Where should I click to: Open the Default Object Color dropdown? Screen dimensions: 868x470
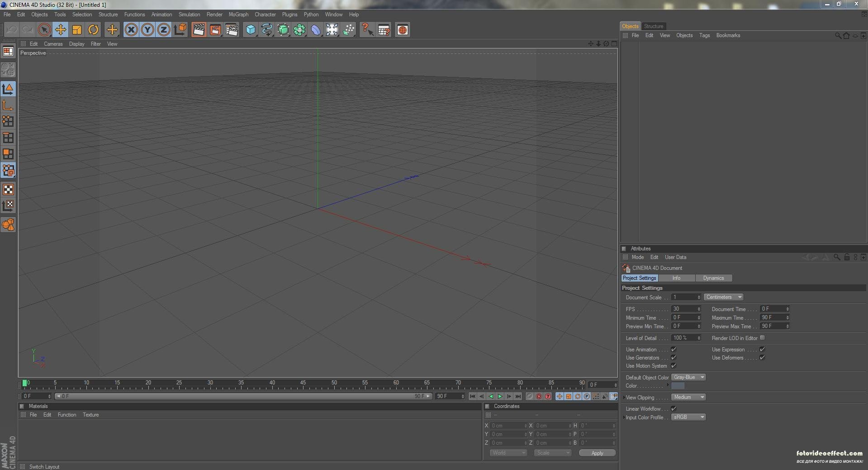point(688,377)
